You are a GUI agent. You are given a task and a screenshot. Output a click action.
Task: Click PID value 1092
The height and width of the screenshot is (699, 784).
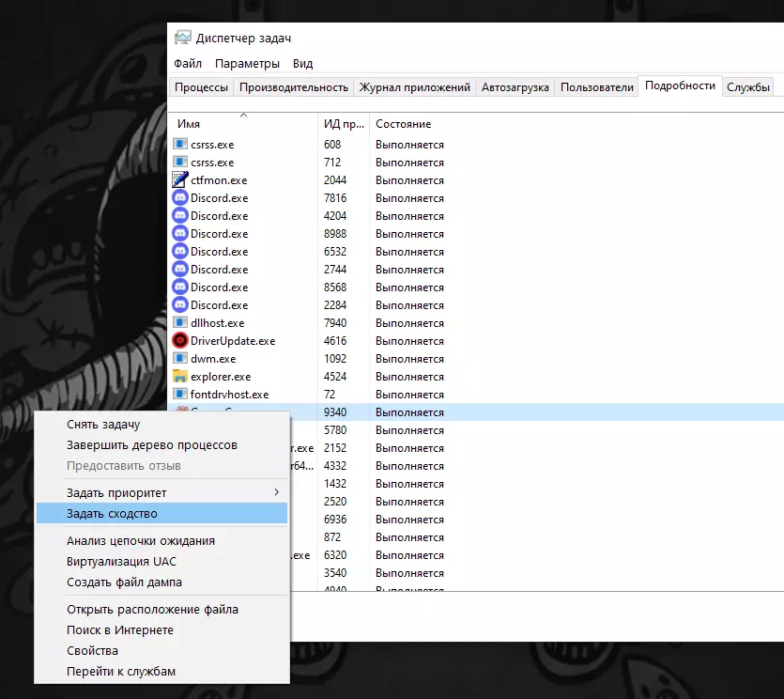pos(335,359)
